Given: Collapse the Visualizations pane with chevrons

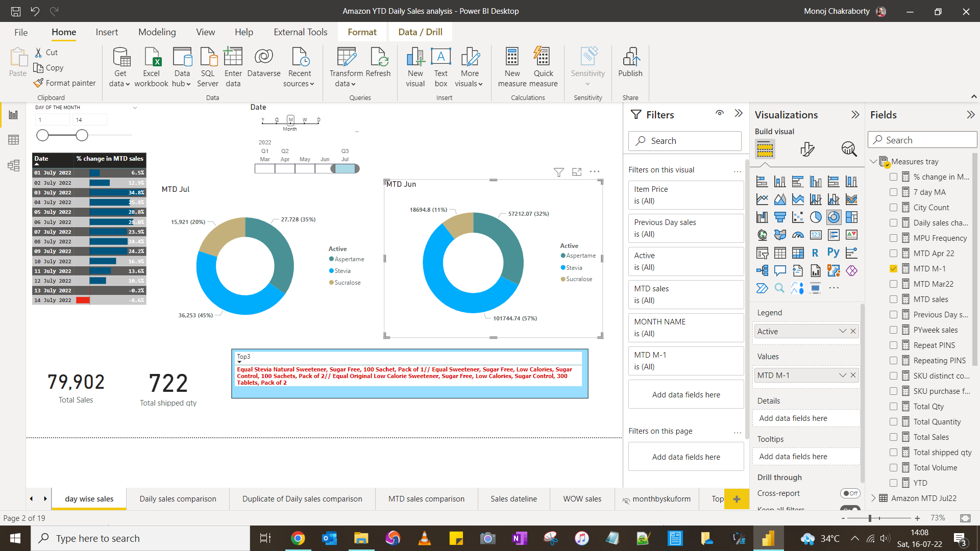Looking at the screenshot, I should [x=855, y=115].
